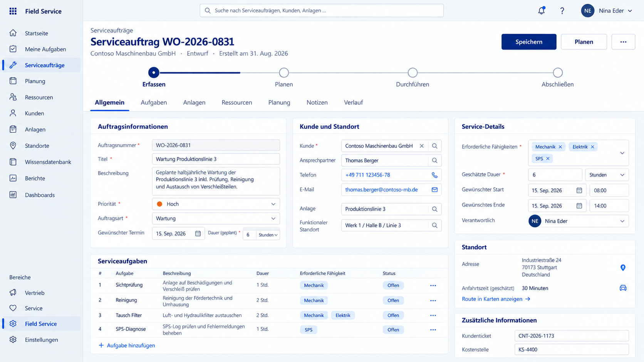644x362 pixels.
Task: Jump to the Durchführen stage marker
Action: 413,73
